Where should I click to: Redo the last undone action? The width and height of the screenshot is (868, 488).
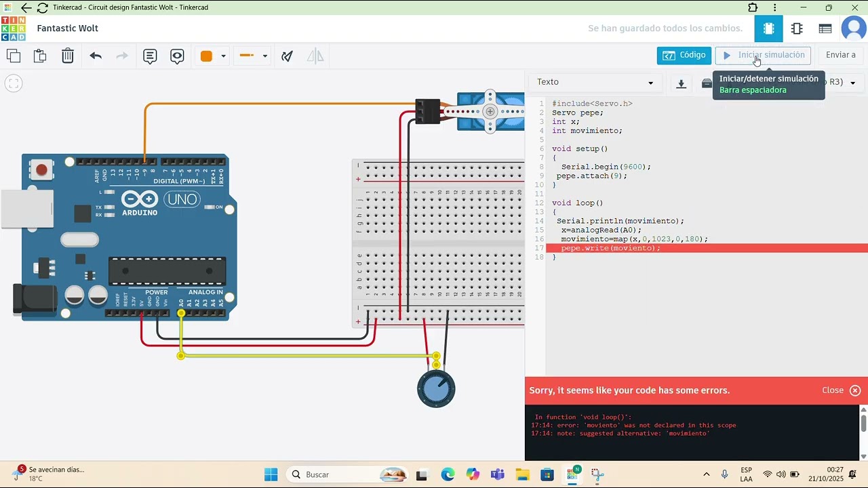tap(122, 56)
